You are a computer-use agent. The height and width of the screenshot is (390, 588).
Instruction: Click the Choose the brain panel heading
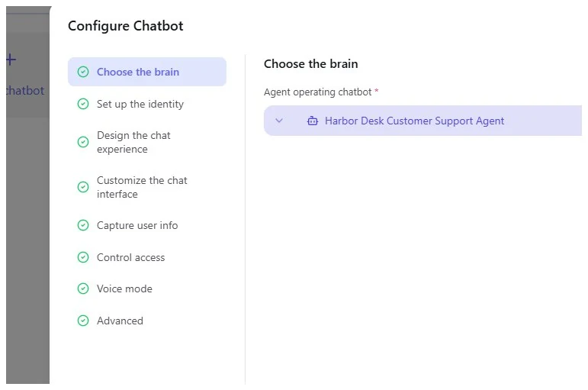coord(311,64)
